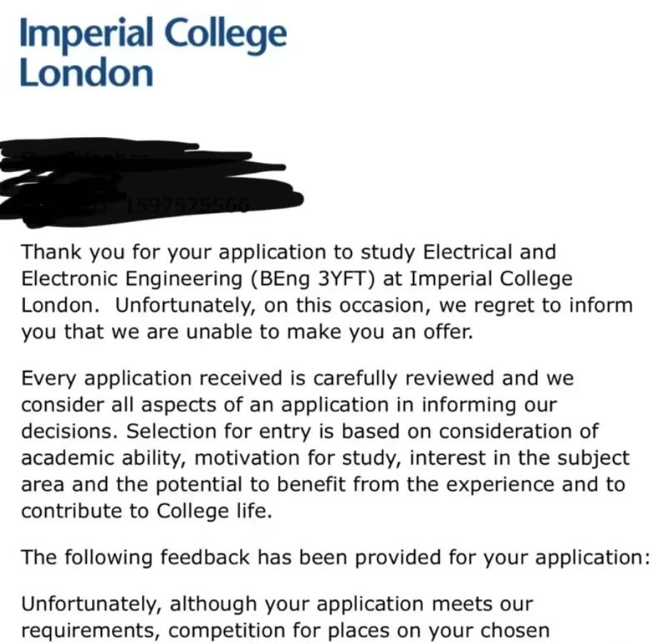Click the word "London" in the logo
This screenshot has width=655, height=644.
86,73
